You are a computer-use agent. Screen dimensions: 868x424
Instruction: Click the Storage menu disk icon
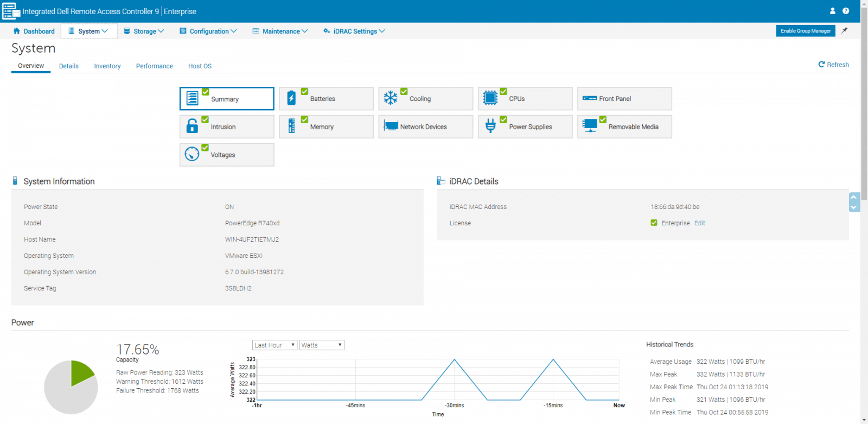coord(127,31)
